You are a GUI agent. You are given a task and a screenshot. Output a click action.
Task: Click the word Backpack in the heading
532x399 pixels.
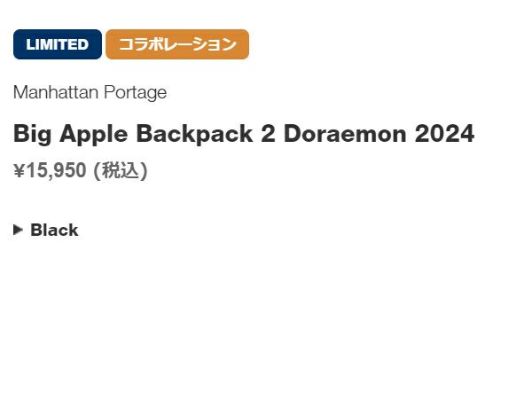[194, 135]
